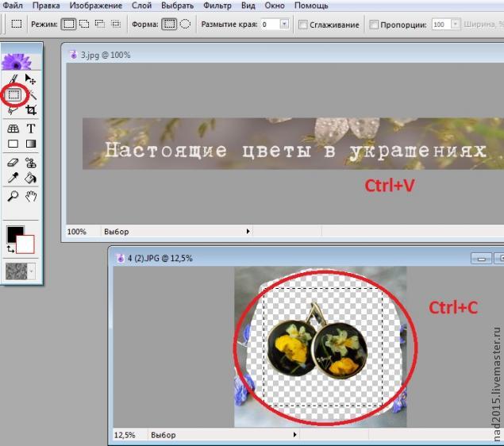This screenshot has height=446, width=504.
Task: Open the Размытие края dropdown
Action: click(285, 25)
